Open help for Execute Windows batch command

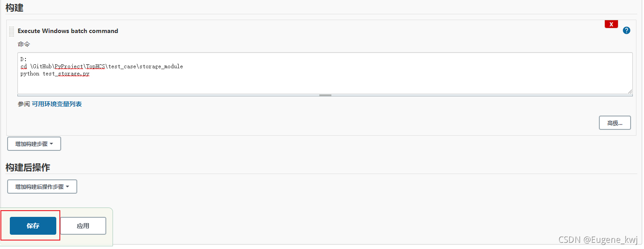click(627, 30)
